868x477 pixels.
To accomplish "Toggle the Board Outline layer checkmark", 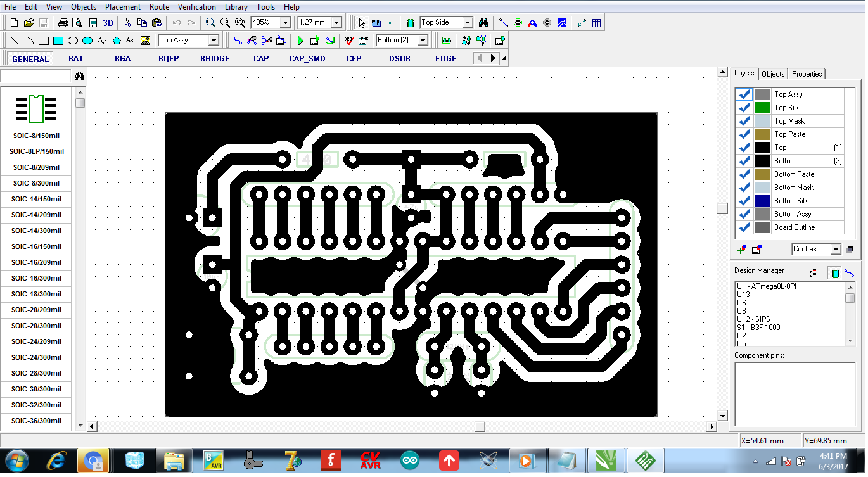I will coord(744,227).
